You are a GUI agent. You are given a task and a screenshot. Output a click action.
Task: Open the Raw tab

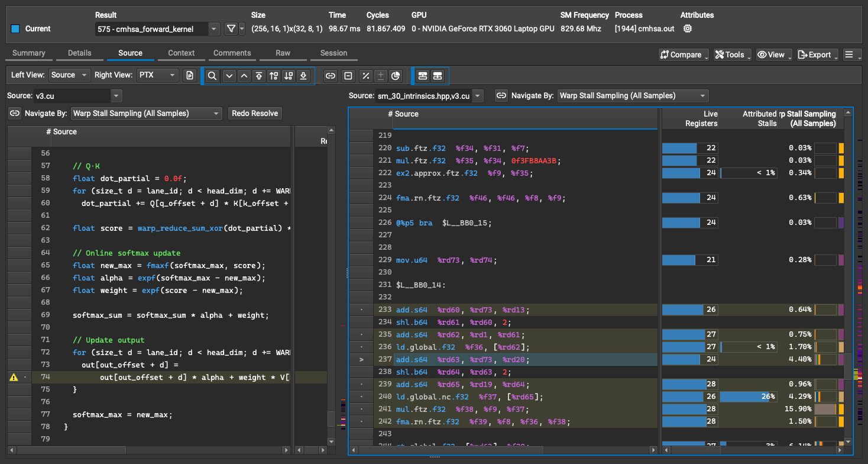click(283, 53)
